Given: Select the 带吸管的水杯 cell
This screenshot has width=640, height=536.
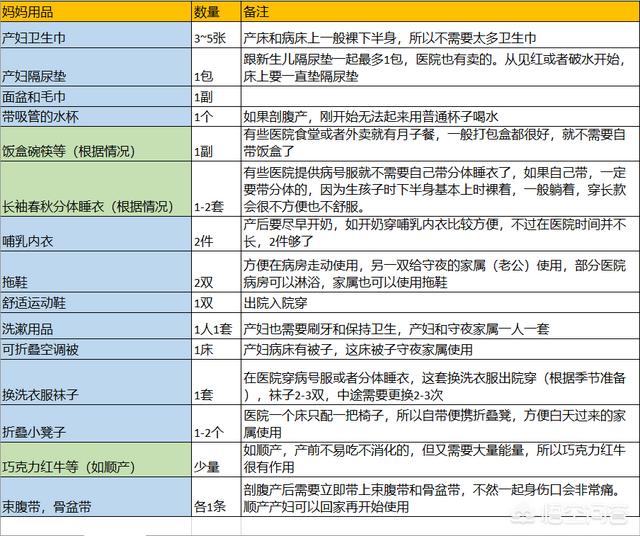Looking at the screenshot, I should tap(95, 116).
